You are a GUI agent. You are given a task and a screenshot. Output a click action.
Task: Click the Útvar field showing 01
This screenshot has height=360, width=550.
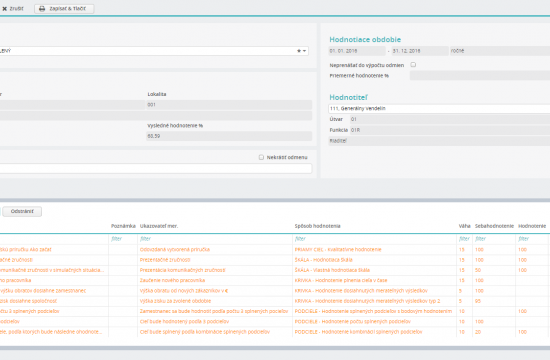click(450, 119)
